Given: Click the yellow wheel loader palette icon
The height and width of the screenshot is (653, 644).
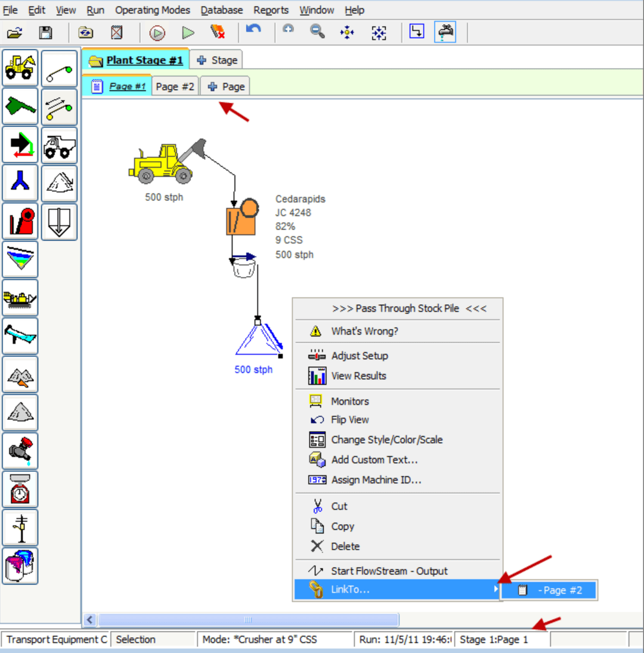Looking at the screenshot, I should click(x=20, y=68).
